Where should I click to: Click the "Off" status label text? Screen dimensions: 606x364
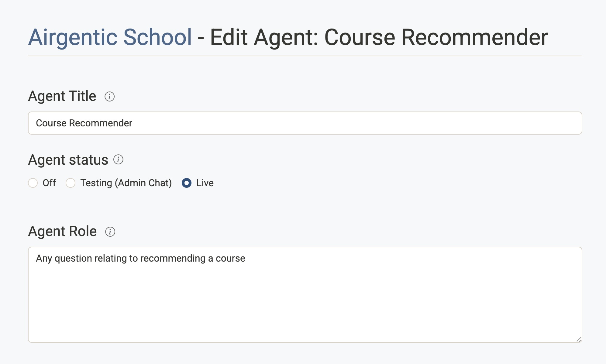(49, 183)
